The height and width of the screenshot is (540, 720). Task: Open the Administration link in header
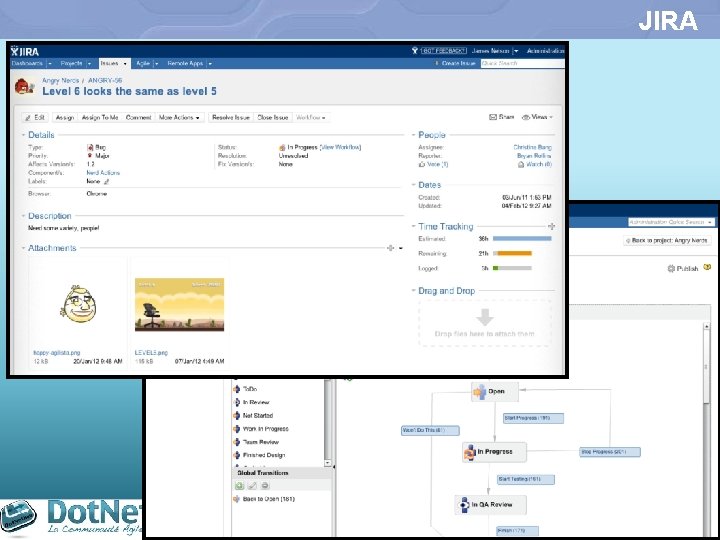545,51
